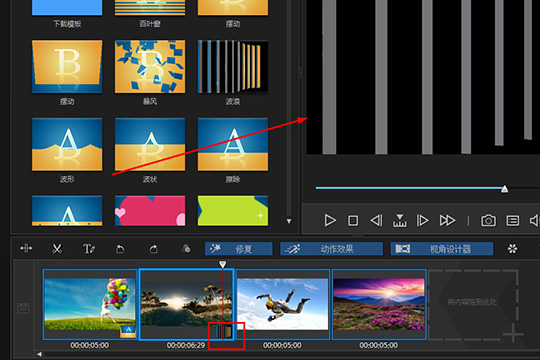Stop playback with the square button
This screenshot has width=540, height=360.
353,220
